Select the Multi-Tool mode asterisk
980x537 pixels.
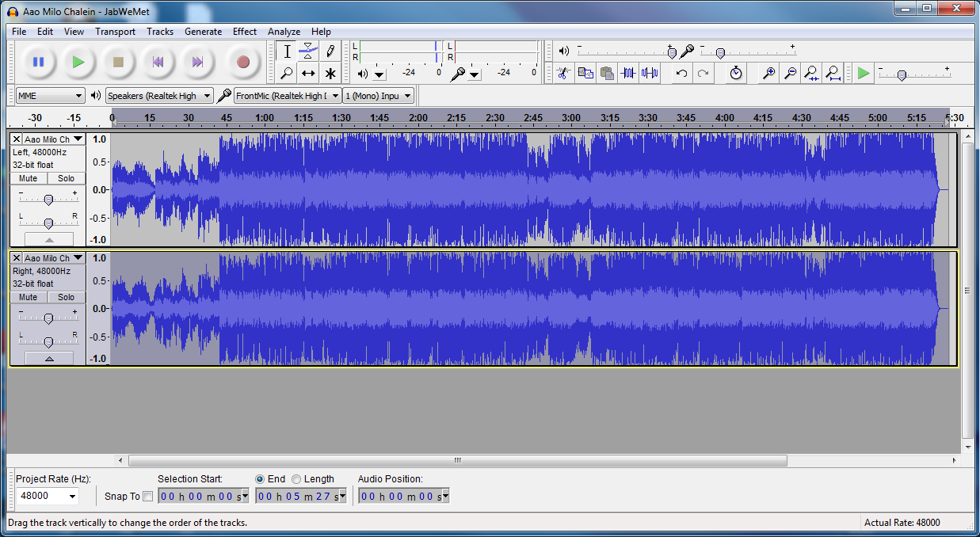tap(330, 74)
